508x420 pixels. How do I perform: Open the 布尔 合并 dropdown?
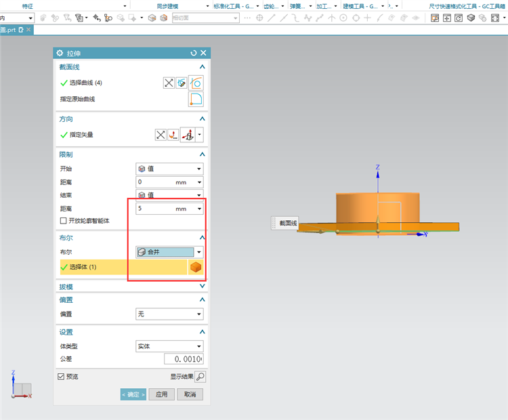tap(169, 252)
